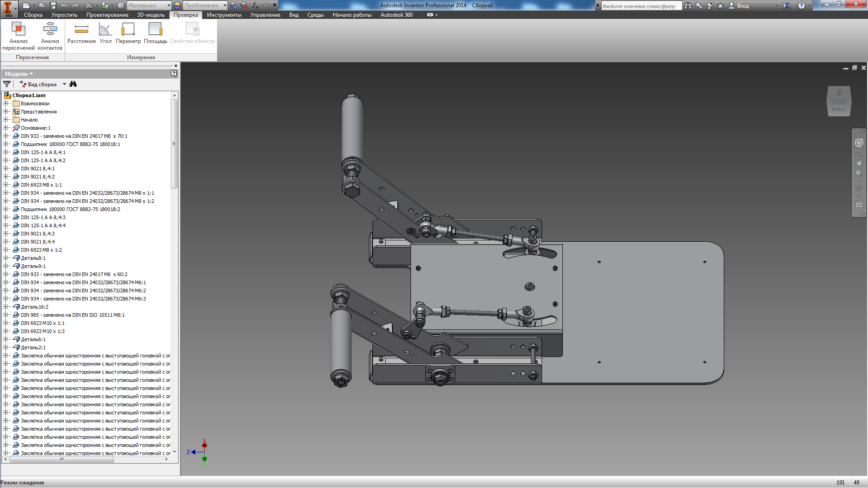Click the browser horizontal scrollbar thumb

click(62, 459)
